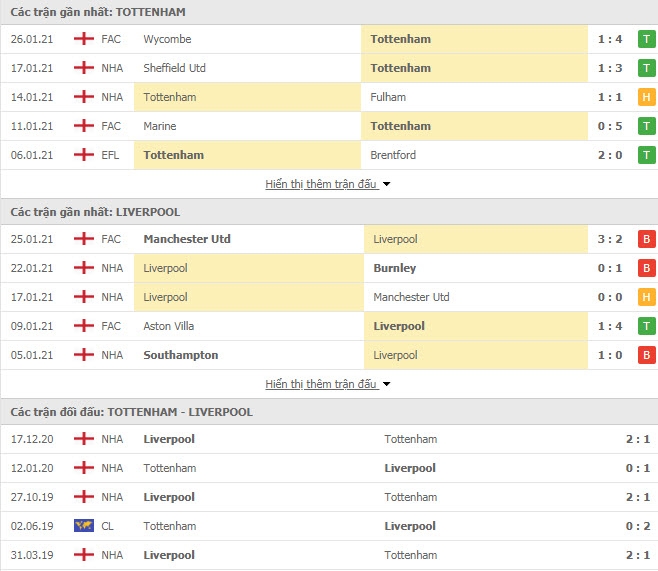Image resolution: width=658 pixels, height=571 pixels.
Task: Select the Burnley team name
Action: [x=395, y=268]
